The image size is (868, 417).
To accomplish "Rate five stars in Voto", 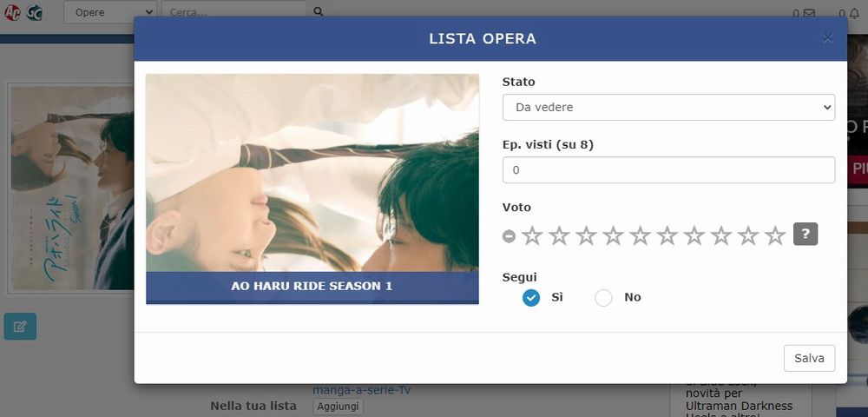I will (x=640, y=235).
